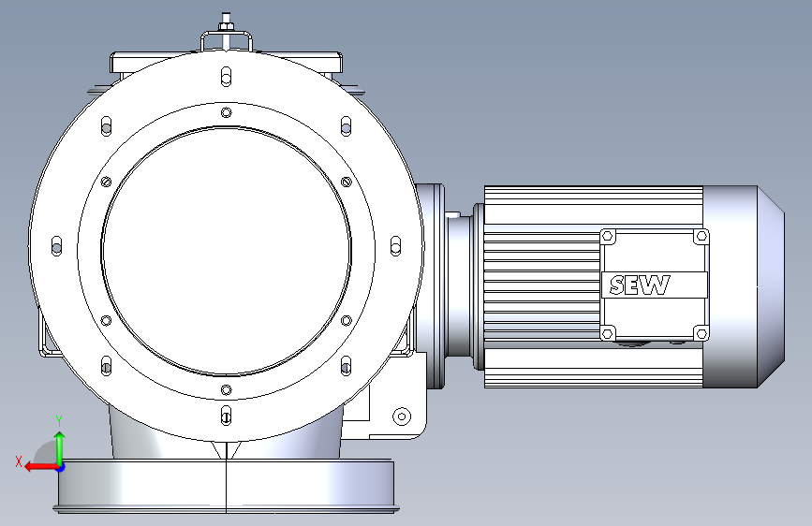The image size is (812, 526).
Task: Pick the large circular center bore of the flange
Action: (227, 251)
